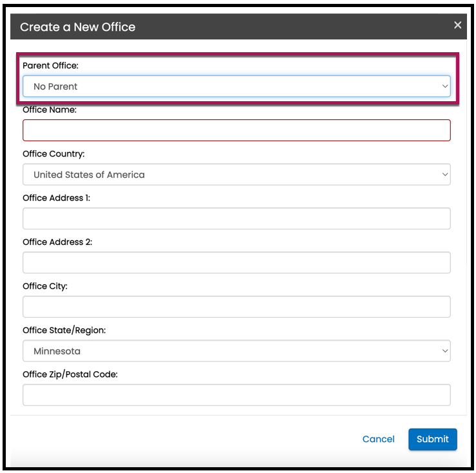The image size is (476, 473).
Task: Click the Office Country label
Action: tap(53, 154)
